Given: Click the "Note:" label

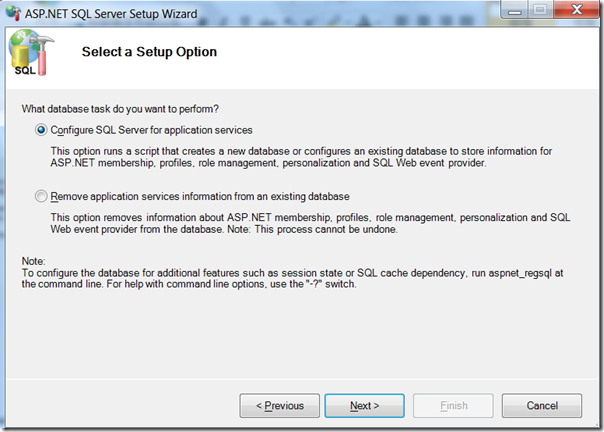Looking at the screenshot, I should coord(33,261).
